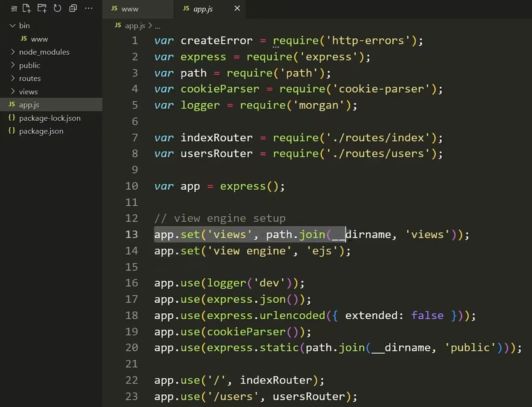
Task: Select the package.json file icon
Action: 11,131
